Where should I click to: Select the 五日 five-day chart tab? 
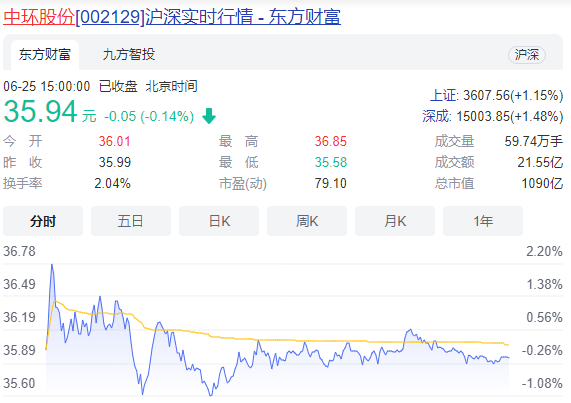[x=131, y=221]
